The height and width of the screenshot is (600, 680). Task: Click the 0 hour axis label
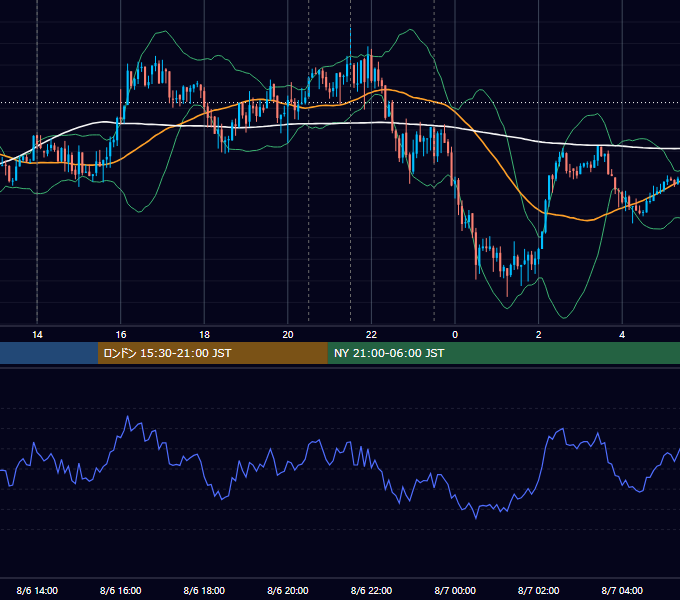click(455, 335)
